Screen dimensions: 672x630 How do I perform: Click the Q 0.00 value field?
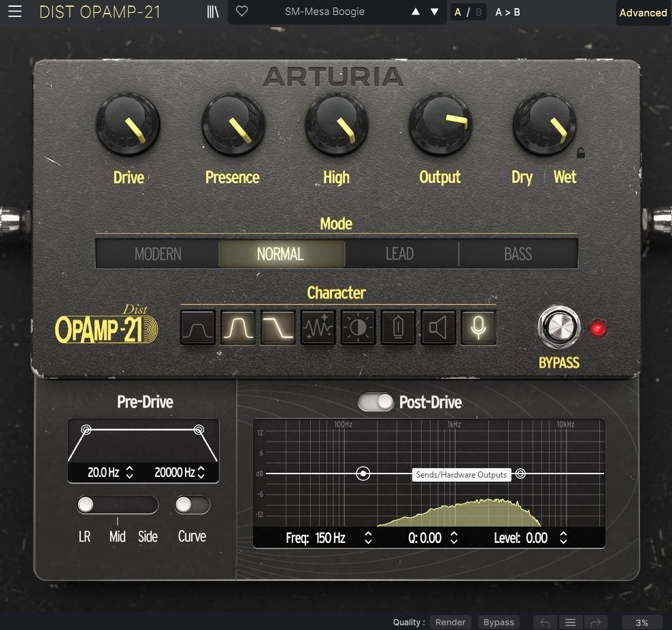(430, 538)
